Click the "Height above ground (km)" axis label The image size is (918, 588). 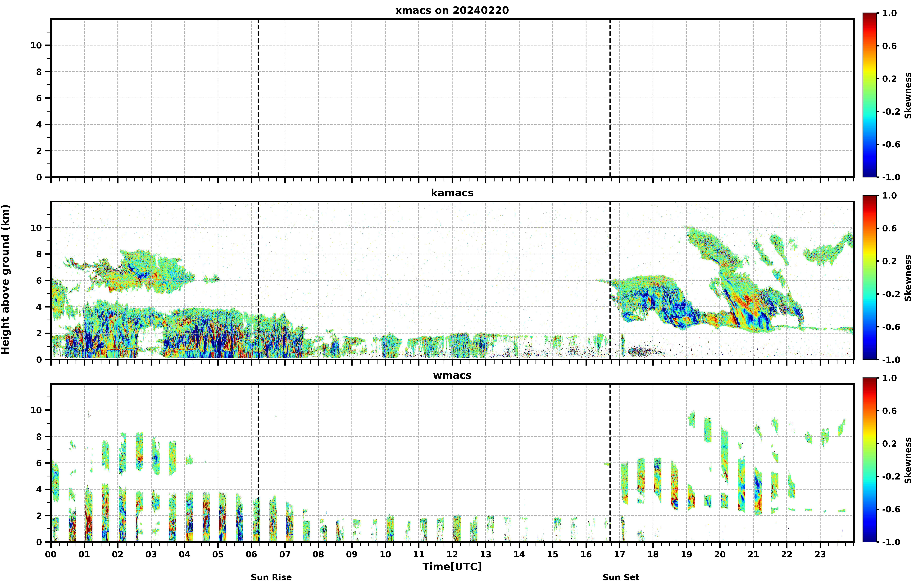tap(5, 280)
